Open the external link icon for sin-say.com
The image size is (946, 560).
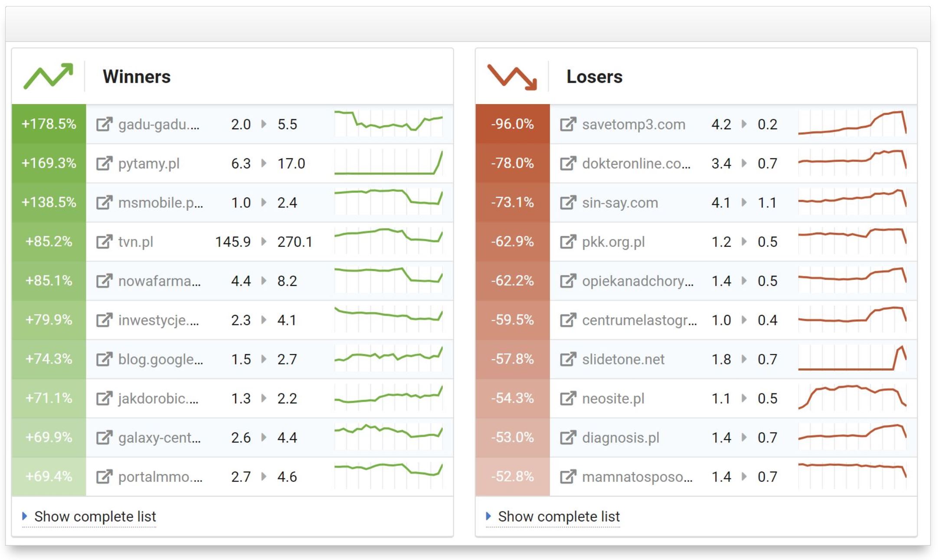click(568, 203)
